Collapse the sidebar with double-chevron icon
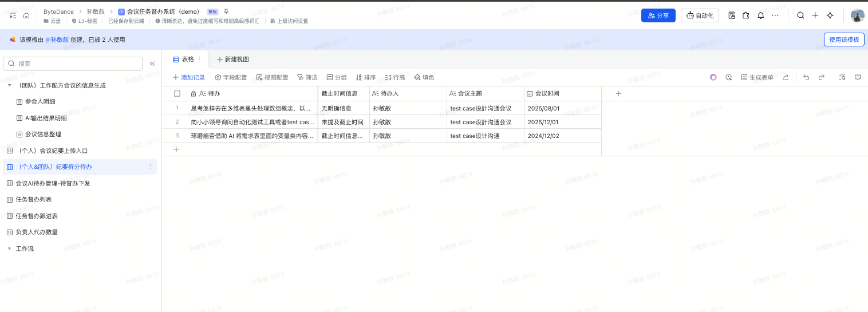Viewport: 868px width, 312px height. pyautogui.click(x=152, y=64)
